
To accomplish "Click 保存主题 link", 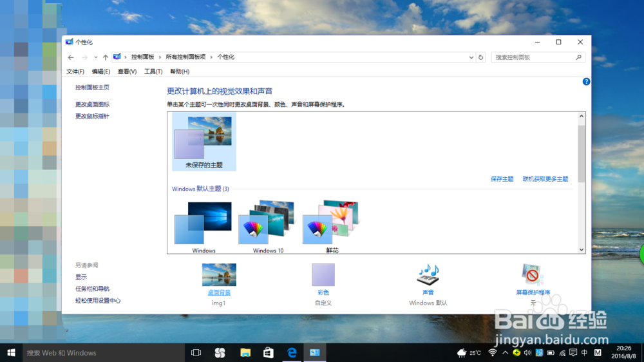I will click(x=502, y=178).
